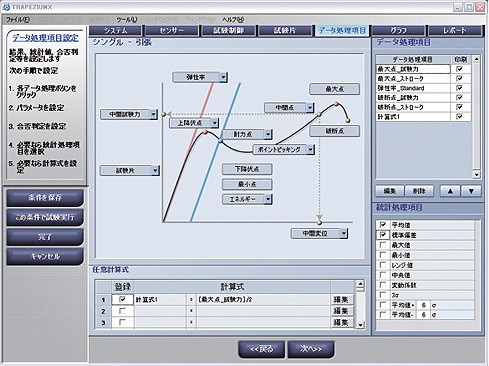Toggle the 平均値 statistics checkbox
Screen dimensions: 489x366
tap(382, 225)
